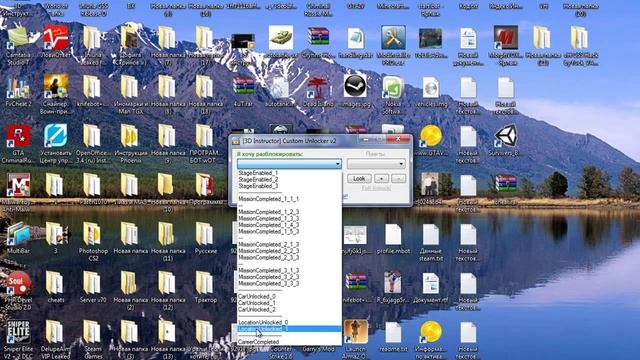Screen dimensions: 640x360
Task: Open the handling.dat file icon
Action: pyautogui.click(x=356, y=39)
